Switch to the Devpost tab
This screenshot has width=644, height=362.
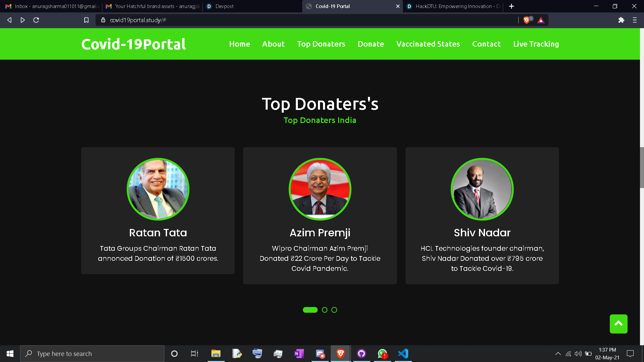point(224,6)
